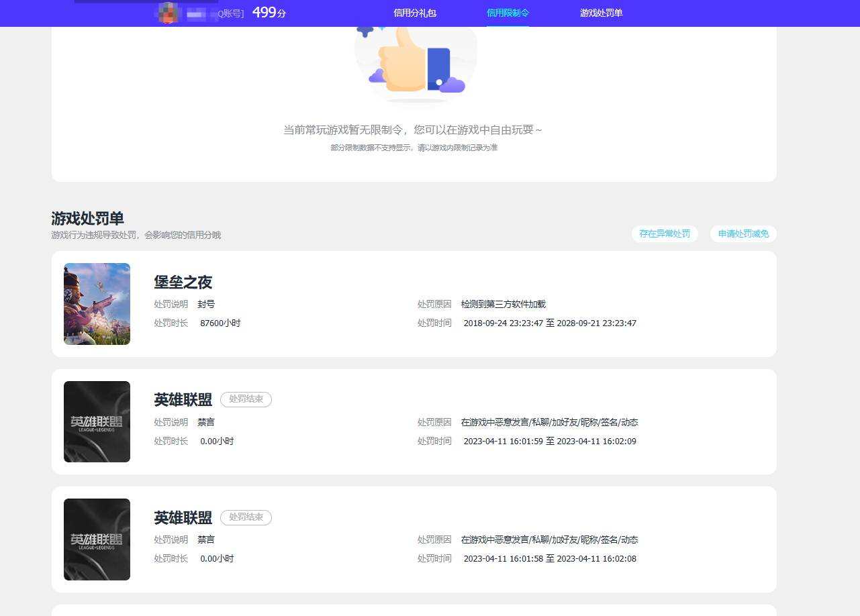Screen dimensions: 860x616
Task: Click the 封号 penalty description
Action: (x=206, y=304)
